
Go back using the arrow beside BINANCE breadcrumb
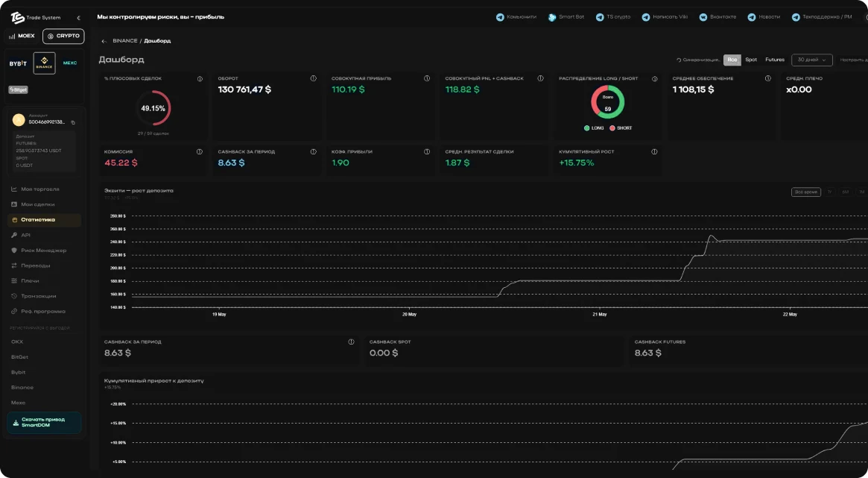click(104, 41)
